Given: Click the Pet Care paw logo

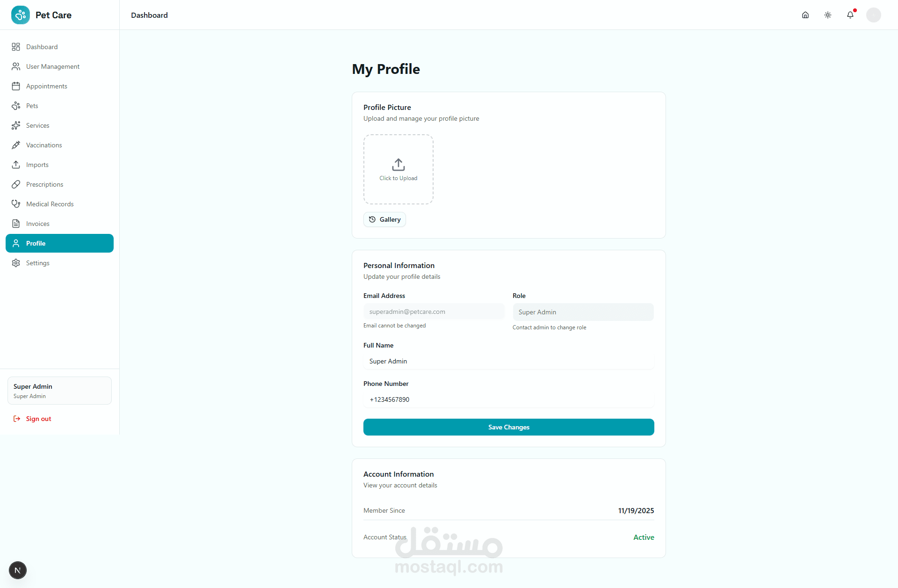Looking at the screenshot, I should [21, 15].
